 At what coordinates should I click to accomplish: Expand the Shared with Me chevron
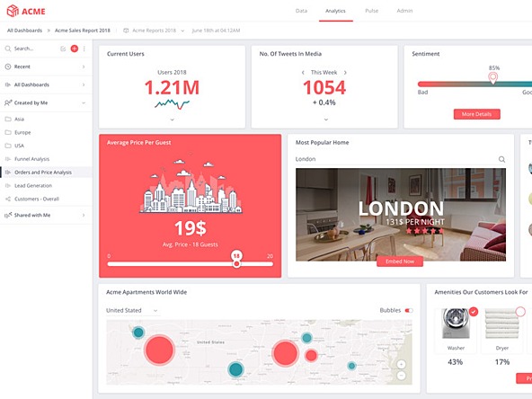[x=84, y=215]
